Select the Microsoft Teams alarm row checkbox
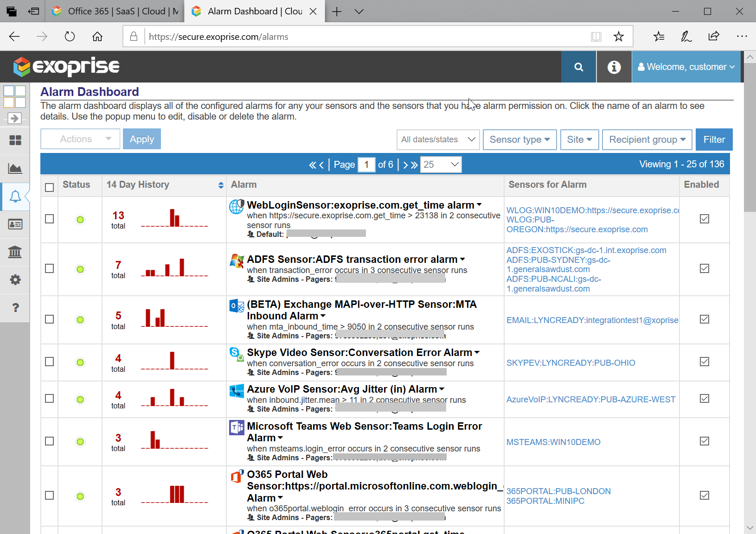 tap(50, 441)
